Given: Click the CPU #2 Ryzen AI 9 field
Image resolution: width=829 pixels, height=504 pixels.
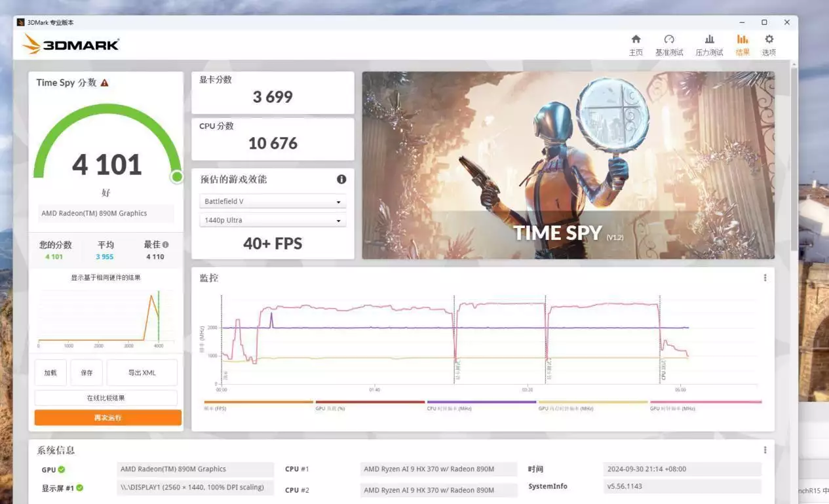Looking at the screenshot, I should pyautogui.click(x=438, y=490).
